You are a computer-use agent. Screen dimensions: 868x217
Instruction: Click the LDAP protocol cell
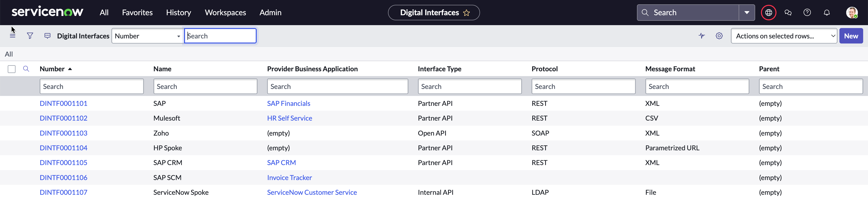point(540,192)
